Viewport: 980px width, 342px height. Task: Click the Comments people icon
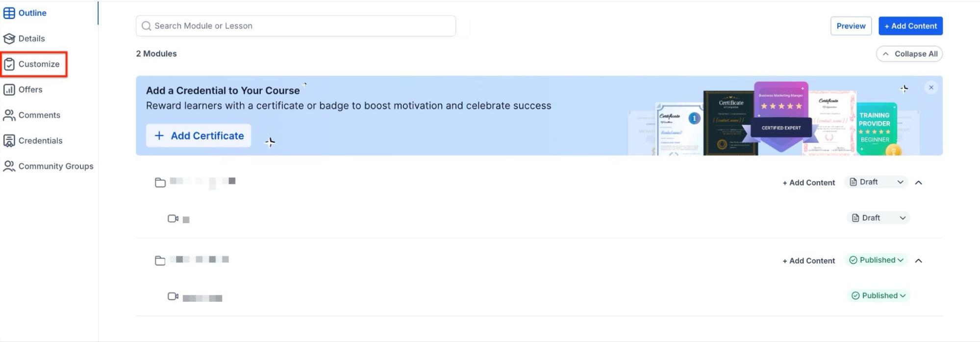point(9,115)
